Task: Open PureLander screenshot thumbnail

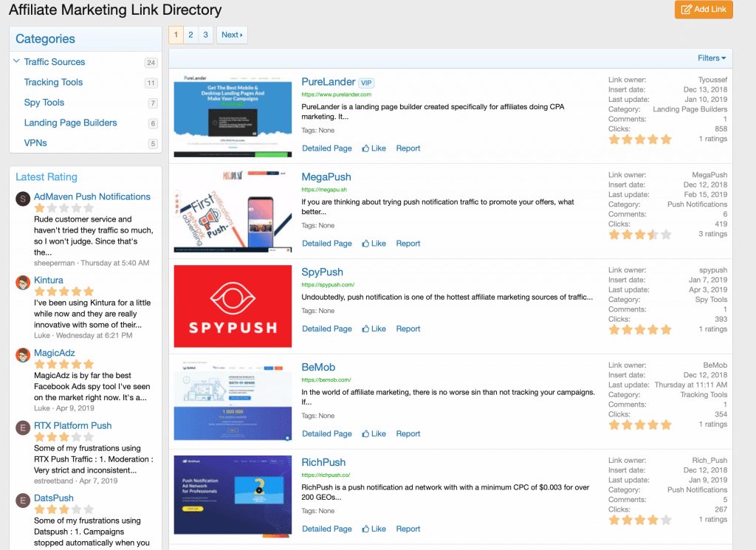Action: (x=233, y=116)
